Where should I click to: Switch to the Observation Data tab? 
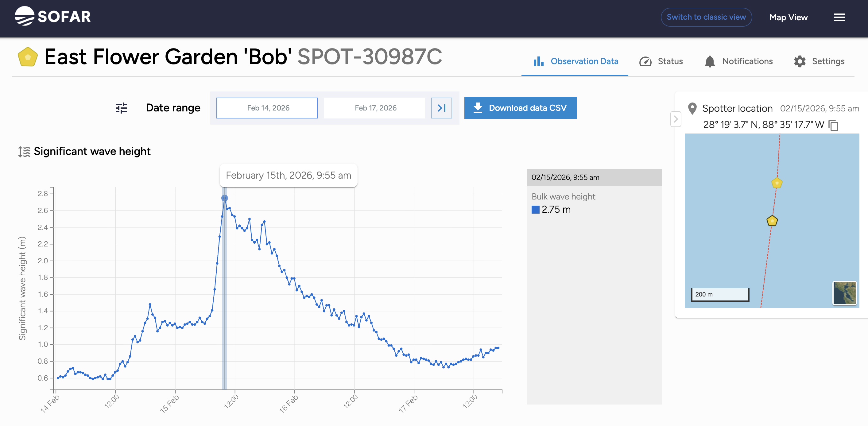[x=584, y=61]
